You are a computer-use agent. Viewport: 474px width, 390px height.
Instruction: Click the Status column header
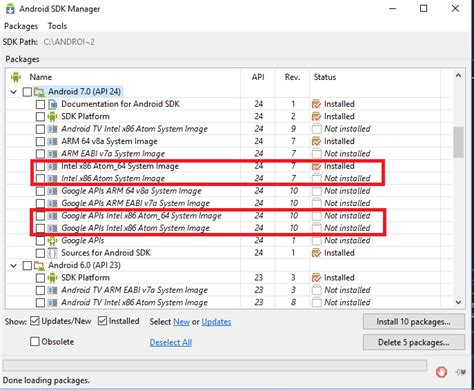coord(325,77)
